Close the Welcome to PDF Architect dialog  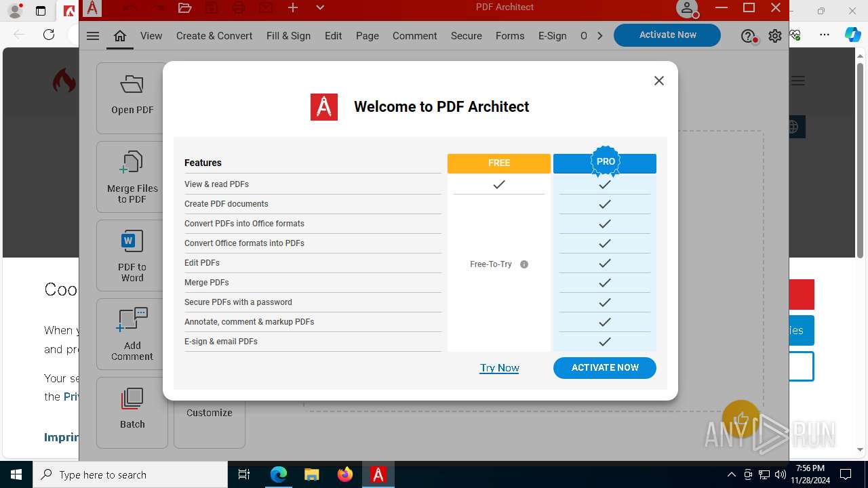(x=658, y=81)
